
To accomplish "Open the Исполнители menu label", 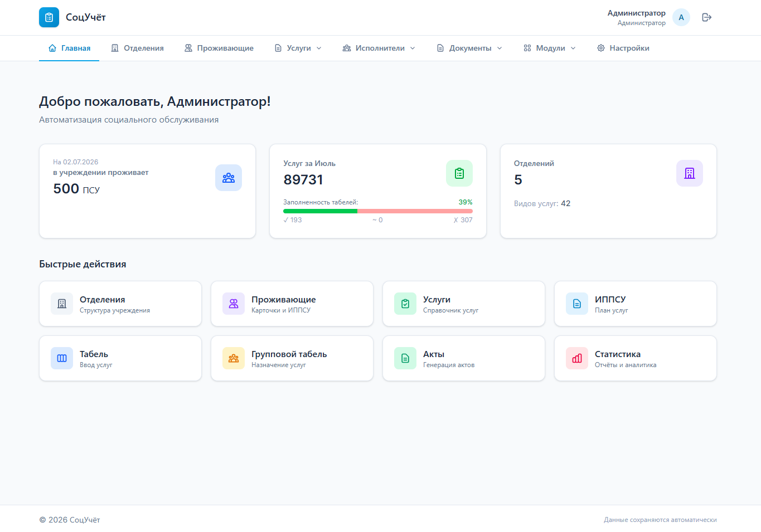I will [x=380, y=48].
